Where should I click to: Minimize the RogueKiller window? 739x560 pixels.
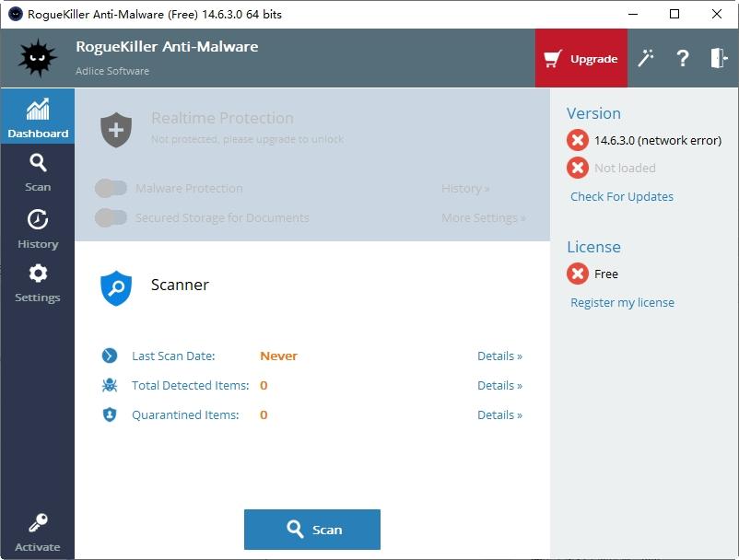(633, 14)
